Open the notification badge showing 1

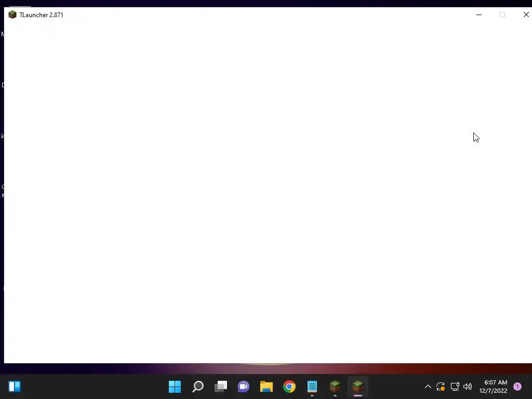pos(517,387)
